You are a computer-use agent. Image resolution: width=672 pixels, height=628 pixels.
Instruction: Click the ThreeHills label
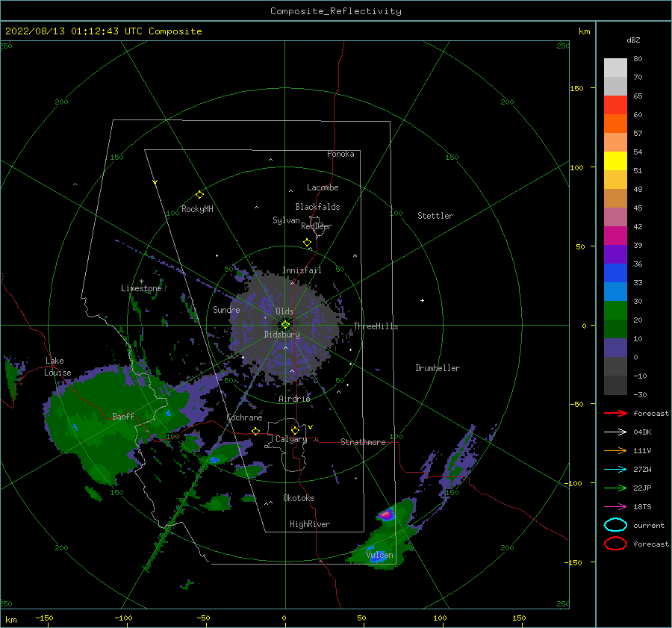click(x=376, y=326)
